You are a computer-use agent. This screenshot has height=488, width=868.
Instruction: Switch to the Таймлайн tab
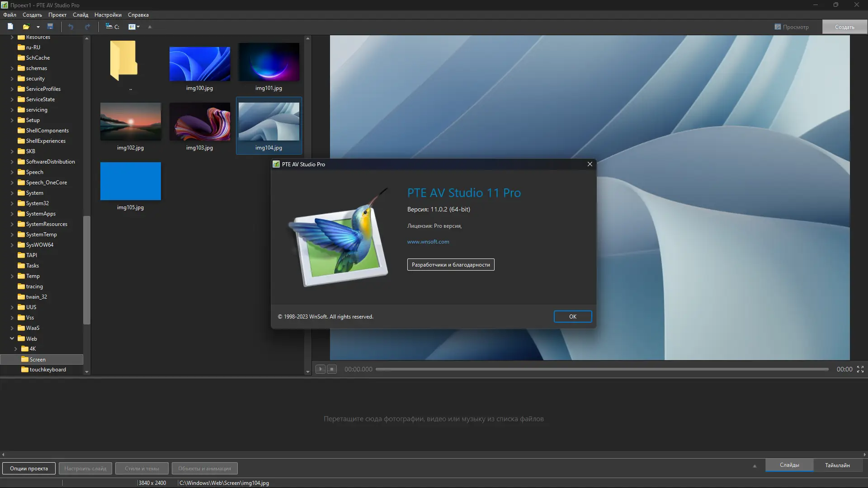pos(837,465)
